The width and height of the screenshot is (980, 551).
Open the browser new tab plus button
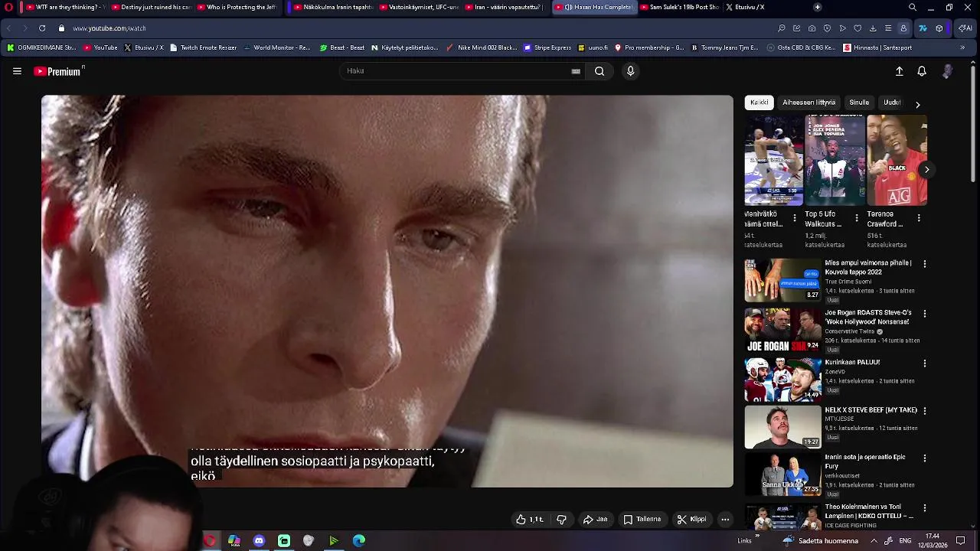pos(818,7)
